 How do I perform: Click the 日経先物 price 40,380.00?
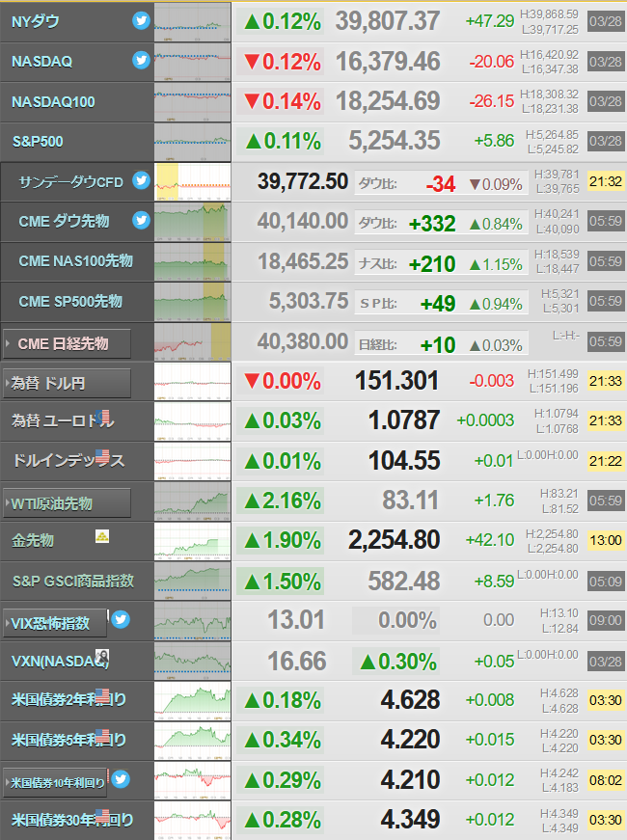pos(303,341)
